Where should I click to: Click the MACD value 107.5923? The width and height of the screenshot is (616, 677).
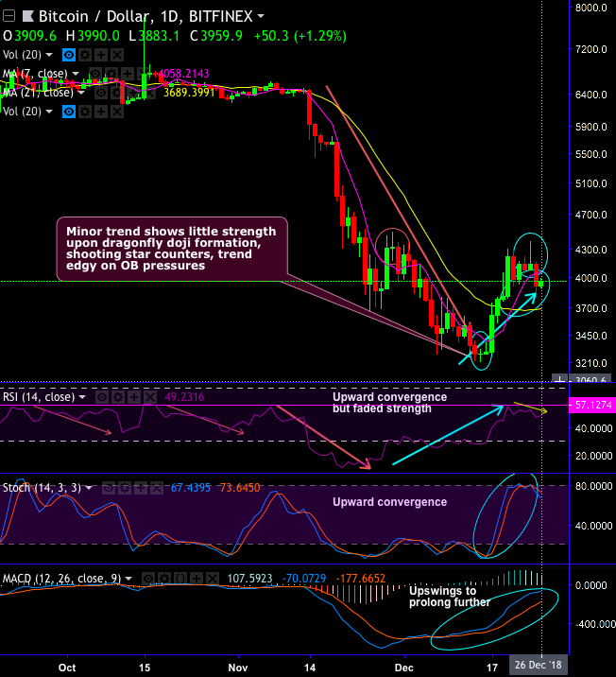coord(249,579)
